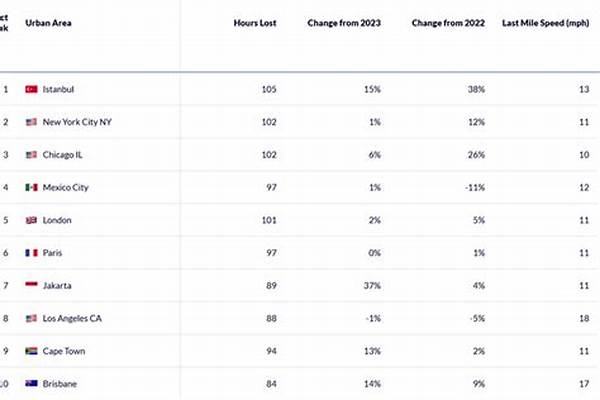Click the French flag beside Paris

(x=31, y=253)
